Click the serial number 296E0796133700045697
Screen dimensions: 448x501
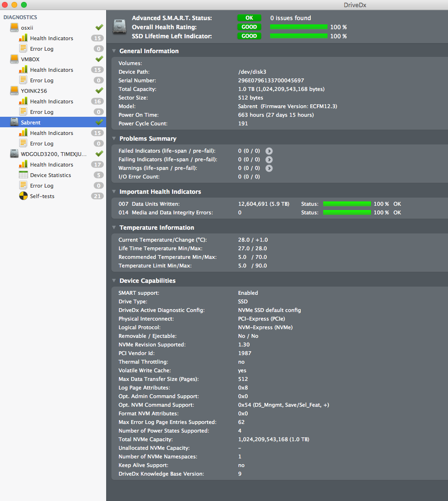(271, 80)
